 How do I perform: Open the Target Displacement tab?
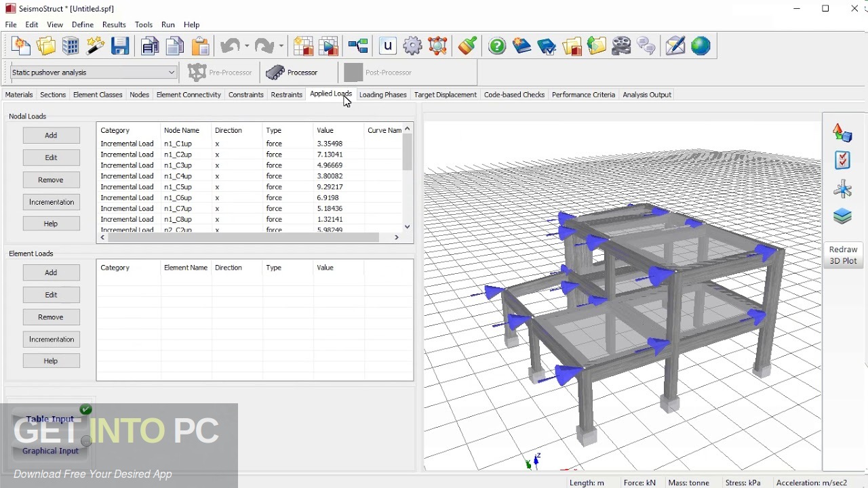click(445, 95)
